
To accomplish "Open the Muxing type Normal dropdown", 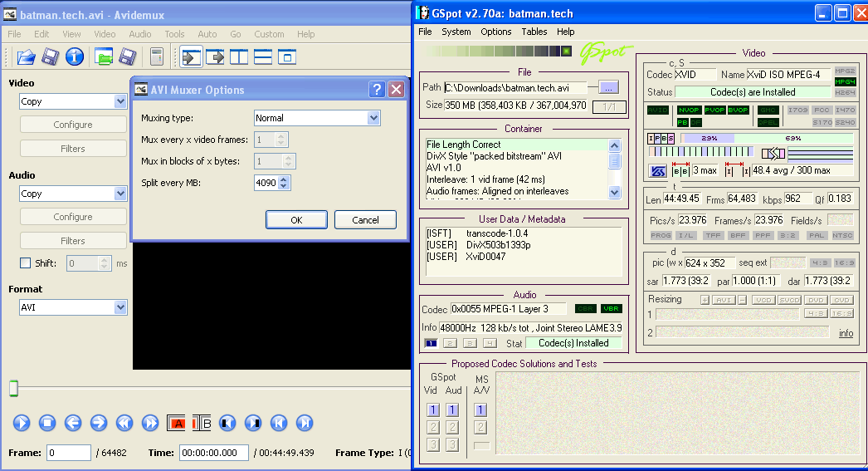I will (x=373, y=118).
